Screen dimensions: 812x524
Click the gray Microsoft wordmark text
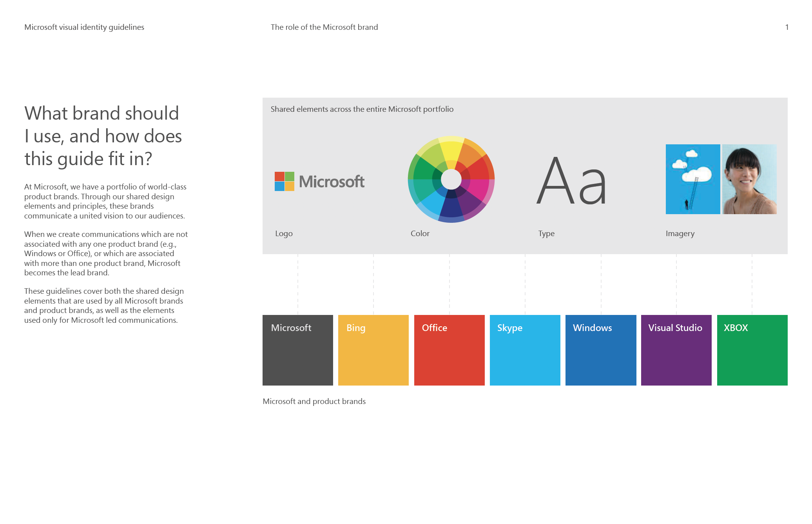point(332,182)
